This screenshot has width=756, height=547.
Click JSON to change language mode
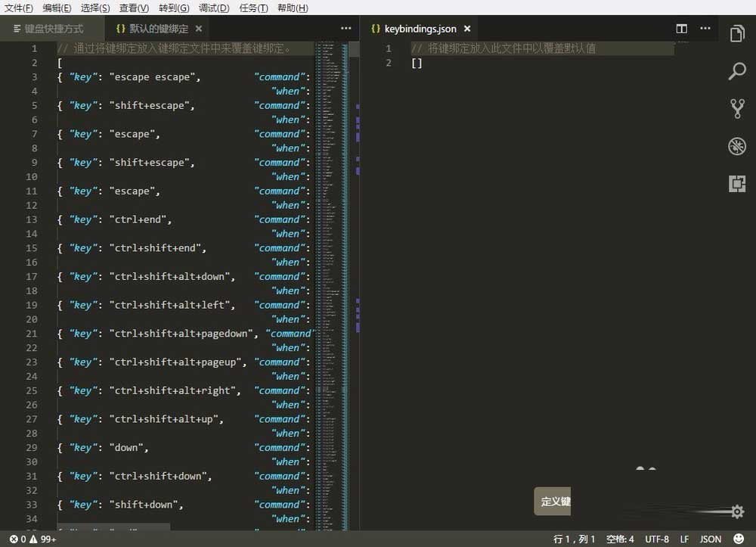coord(710,539)
